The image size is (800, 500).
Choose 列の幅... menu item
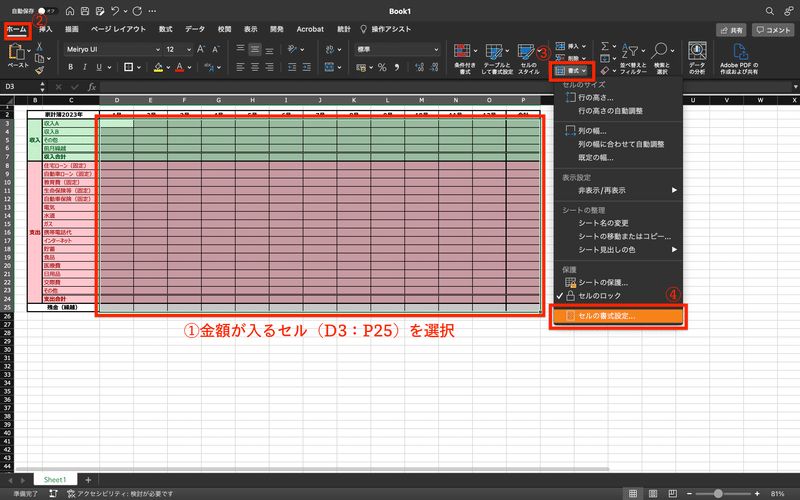[x=618, y=131]
